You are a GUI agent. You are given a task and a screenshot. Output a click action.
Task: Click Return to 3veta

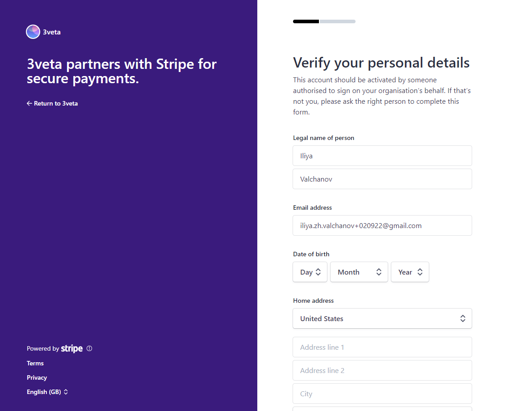56,103
